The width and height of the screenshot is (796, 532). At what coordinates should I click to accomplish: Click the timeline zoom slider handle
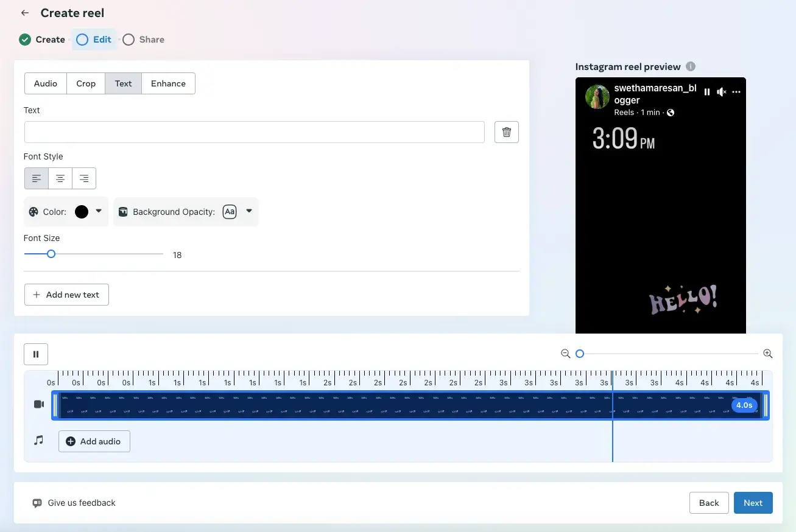pos(580,354)
